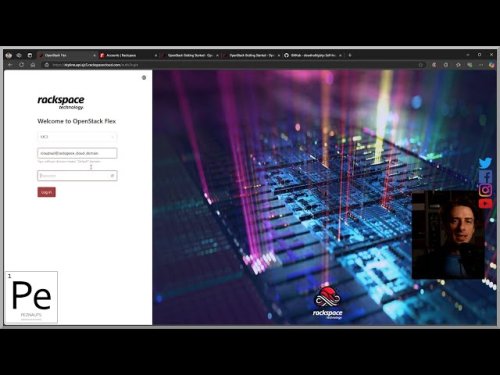Click the browser back arrow

(10, 65)
